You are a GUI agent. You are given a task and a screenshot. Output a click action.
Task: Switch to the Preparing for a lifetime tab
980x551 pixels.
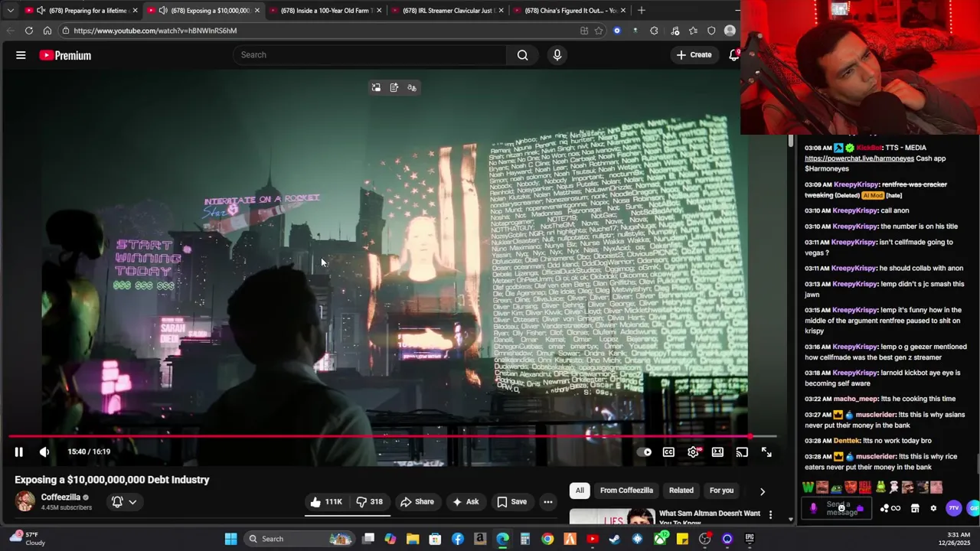point(81,11)
